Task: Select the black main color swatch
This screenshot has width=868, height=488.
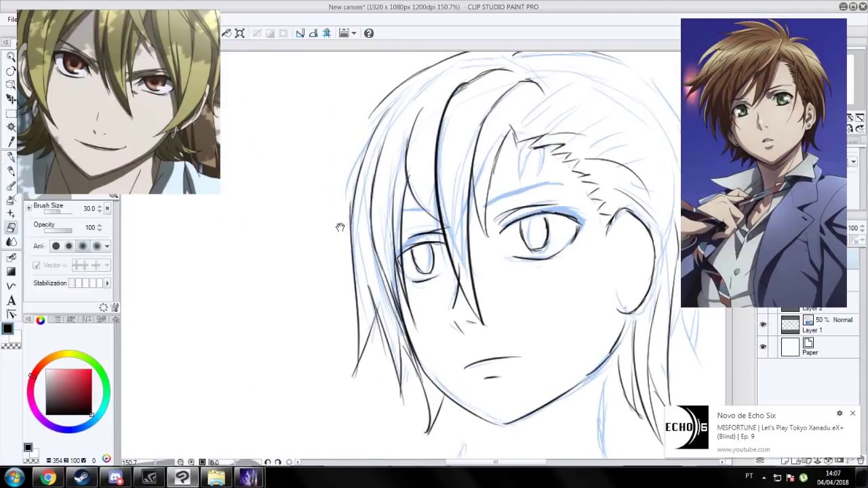Action: [7, 329]
